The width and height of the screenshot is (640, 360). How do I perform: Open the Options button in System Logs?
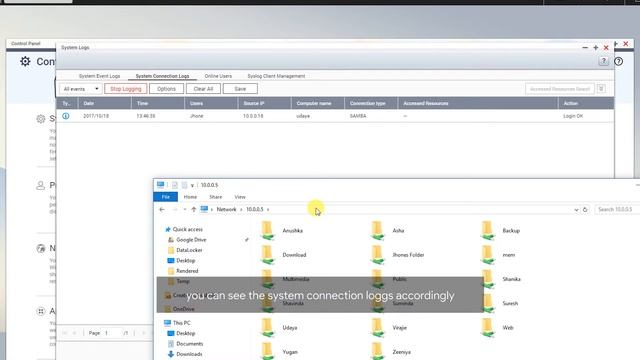pyautogui.click(x=166, y=89)
